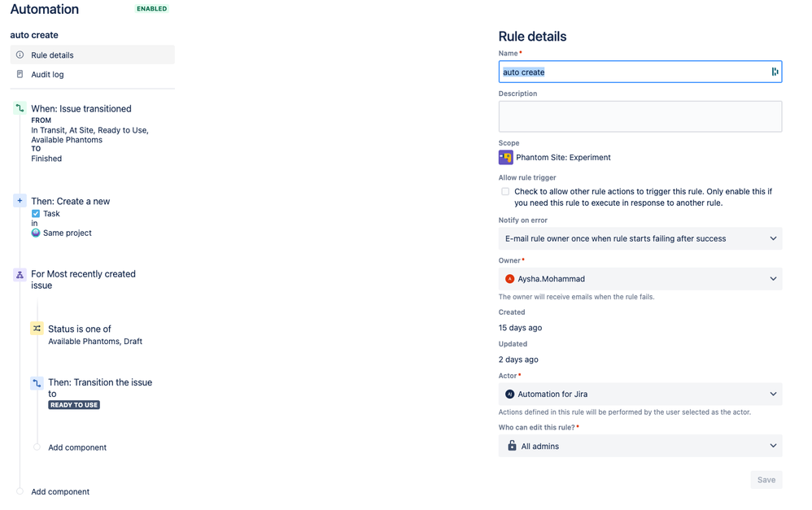Screen dimensions: 812x510
Task: Click the branch icon beside For Most recently created
Action: (x=20, y=275)
